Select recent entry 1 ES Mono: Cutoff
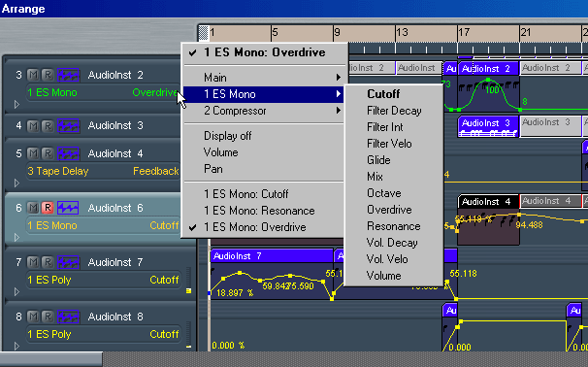588x367 pixels. 263,194
